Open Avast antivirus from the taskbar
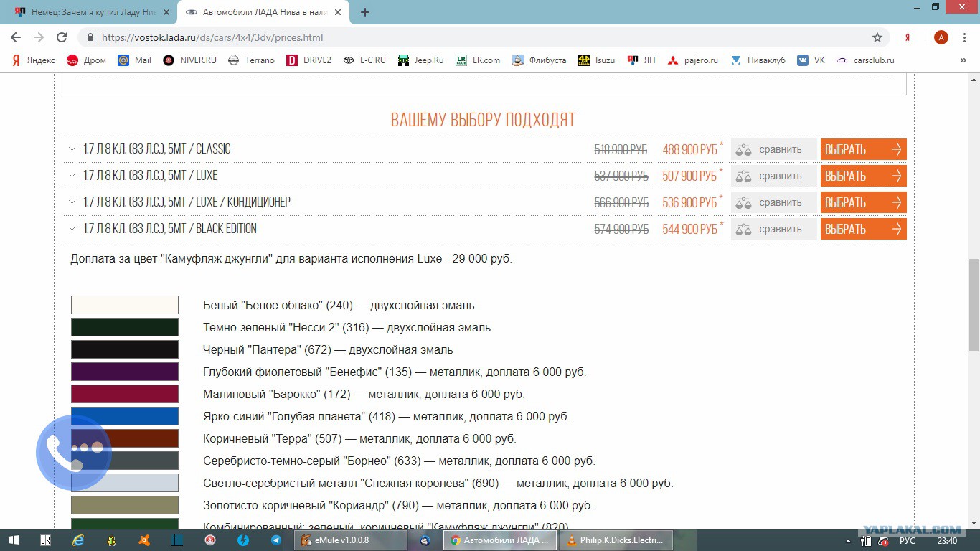Viewport: 980px width, 551px height. coord(144,540)
